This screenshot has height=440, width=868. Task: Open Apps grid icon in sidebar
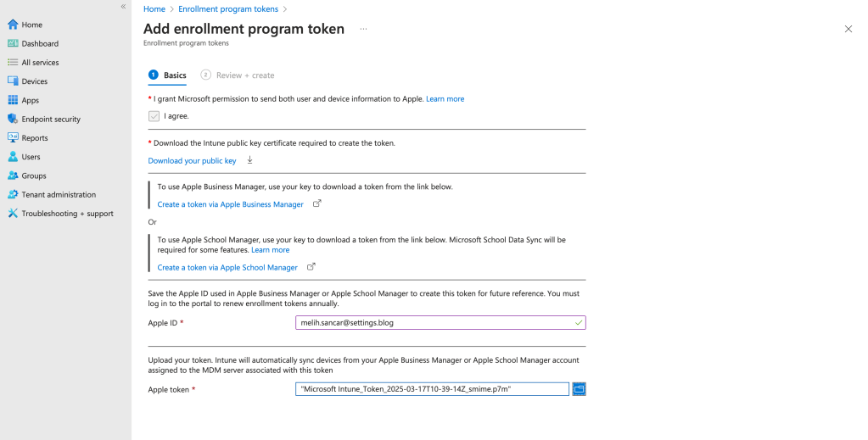coord(13,100)
